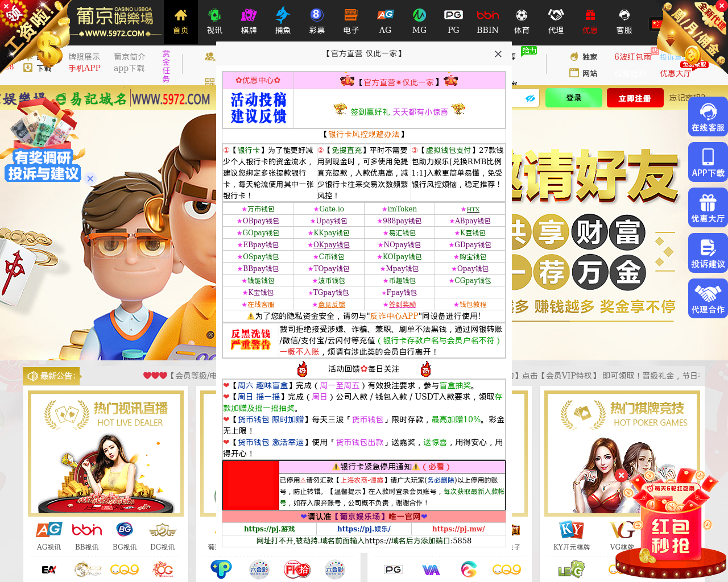Open the 优惠大厅 header link
This screenshot has height=582, width=728.
(676, 73)
